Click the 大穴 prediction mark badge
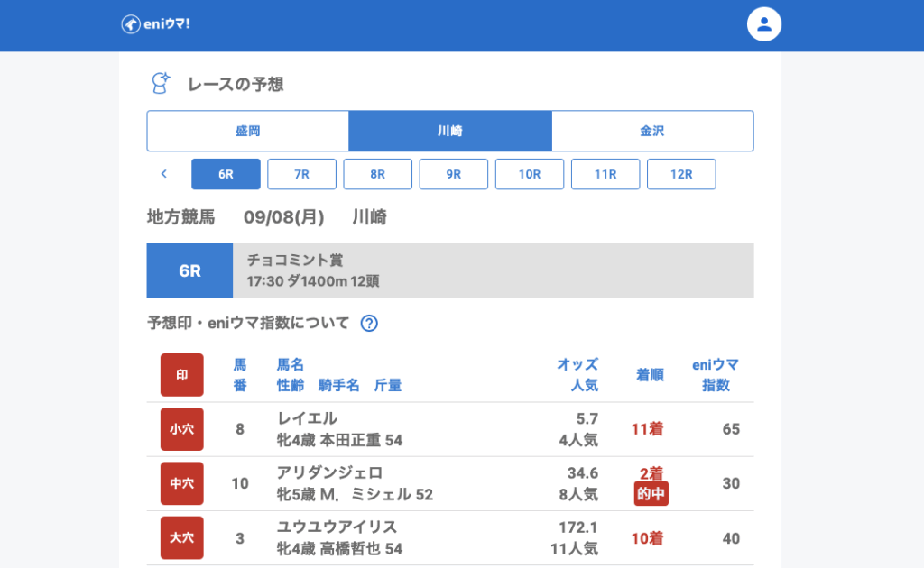Screen dimensions: 924x568 (x=182, y=538)
